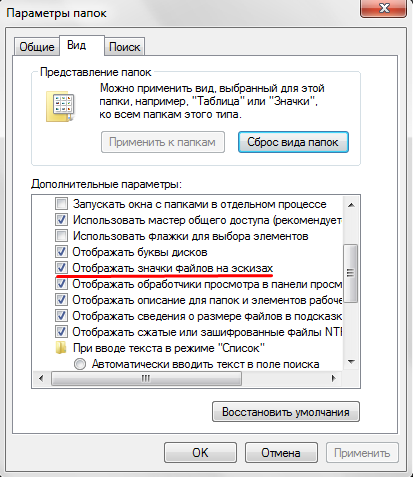Image resolution: width=413 pixels, height=477 pixels.
Task: Click the vertical scrollbar thumb in settings list
Action: 351,273
